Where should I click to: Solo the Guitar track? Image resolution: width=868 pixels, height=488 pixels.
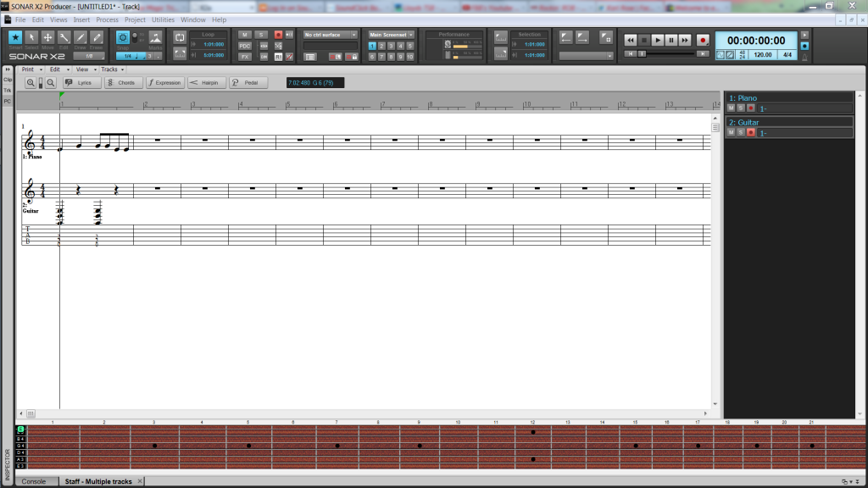click(741, 133)
